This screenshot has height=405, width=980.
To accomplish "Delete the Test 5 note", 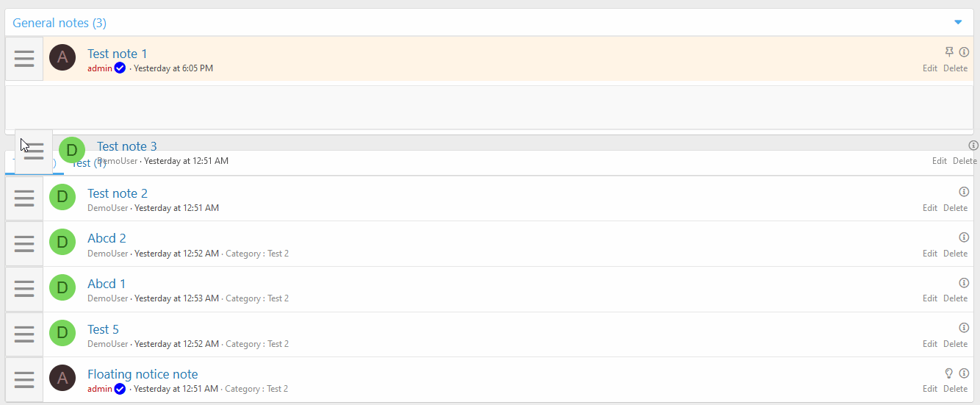I will point(955,344).
